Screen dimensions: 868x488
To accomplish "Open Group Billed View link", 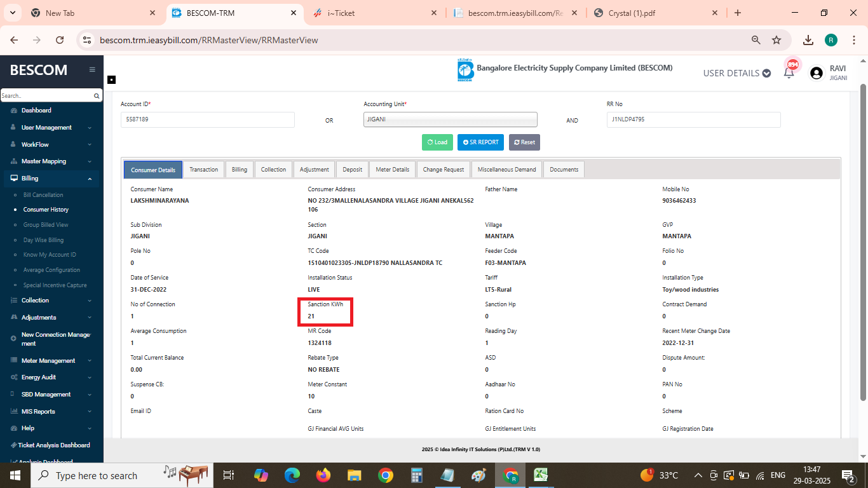I will tap(46, 225).
